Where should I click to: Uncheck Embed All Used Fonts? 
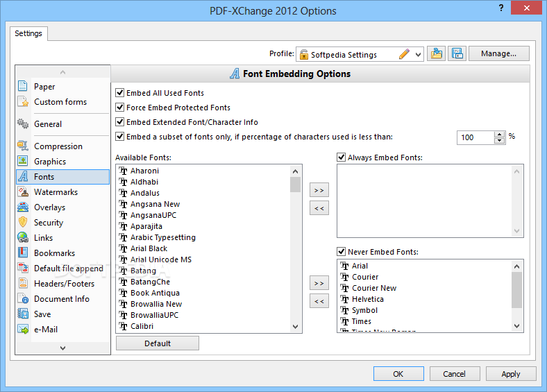(x=119, y=93)
